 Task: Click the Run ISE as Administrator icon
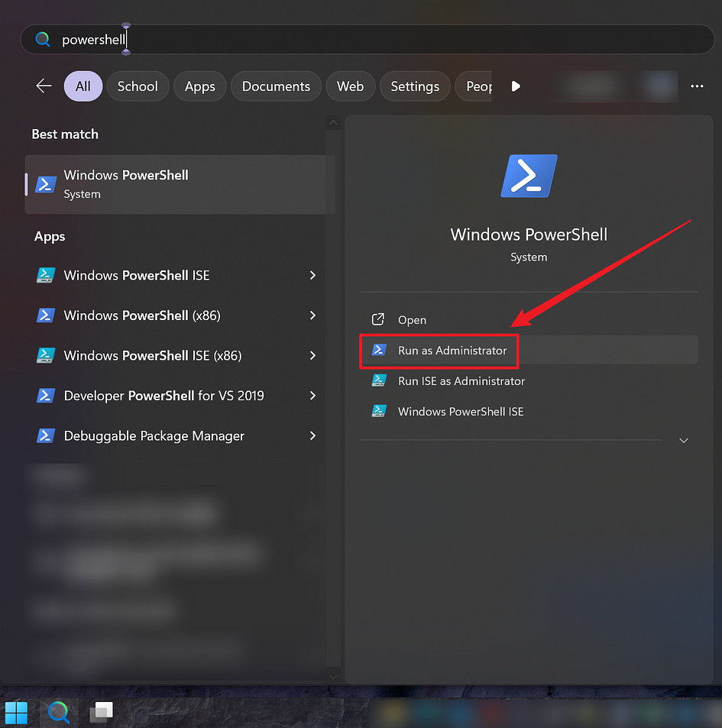[379, 380]
